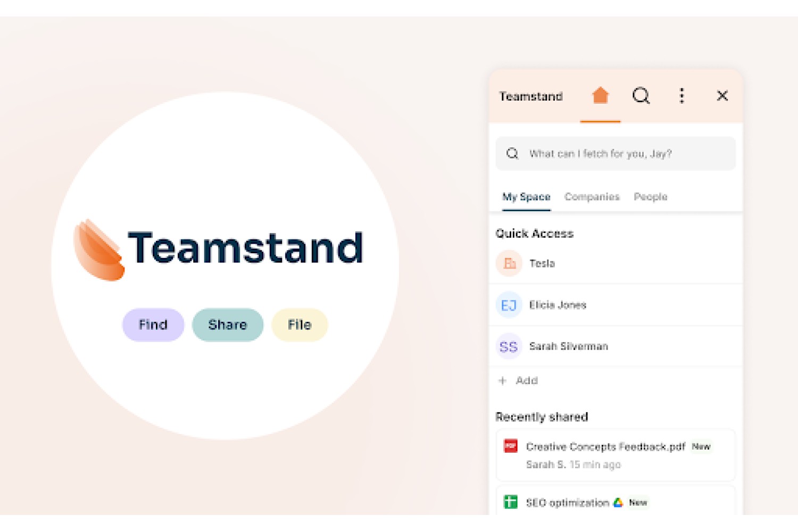The height and width of the screenshot is (532, 798).
Task: Click New badge on SEO optimization
Action: (x=638, y=502)
